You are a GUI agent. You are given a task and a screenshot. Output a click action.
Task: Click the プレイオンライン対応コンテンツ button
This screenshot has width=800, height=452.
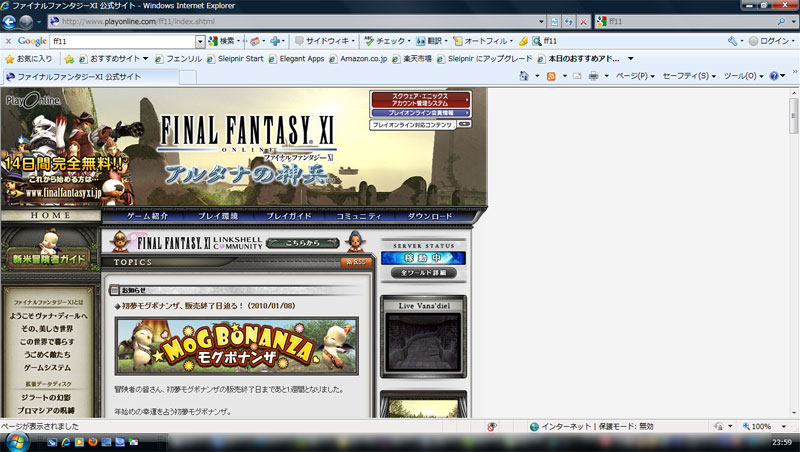coord(420,124)
